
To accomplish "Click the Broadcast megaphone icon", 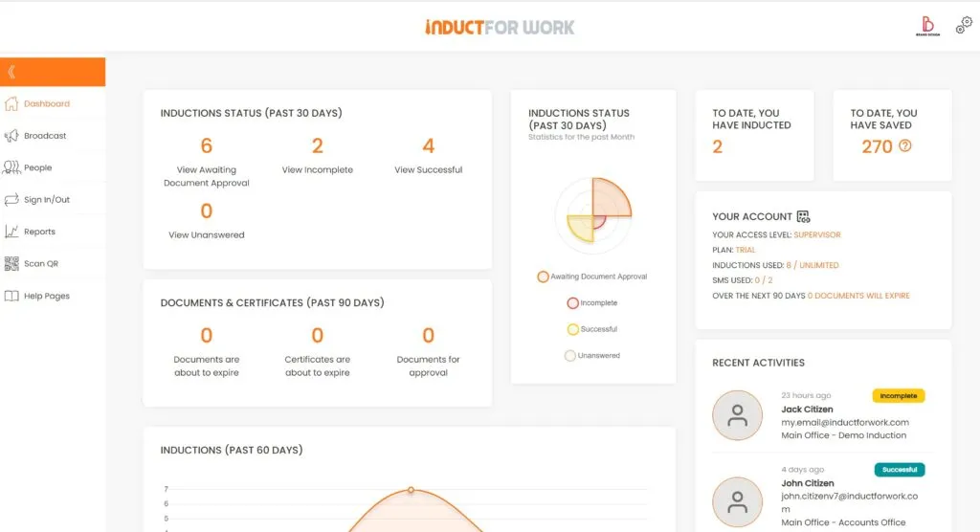I will click(11, 136).
